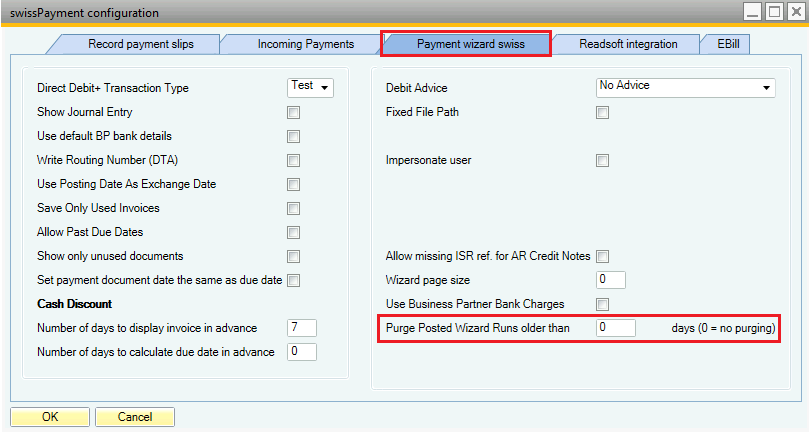Viewport: 809px width, 434px height.
Task: Open the Incoming Payments tab
Action: click(305, 44)
